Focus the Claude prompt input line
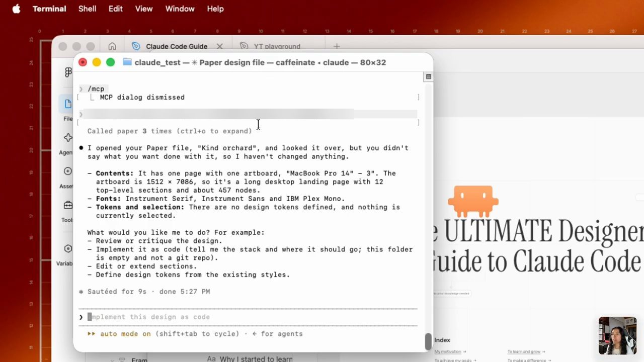This screenshot has width=644, height=362. (248, 317)
